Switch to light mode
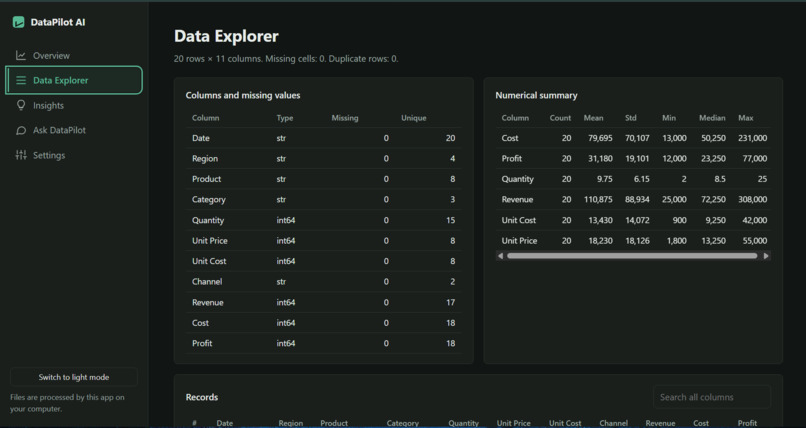 tap(74, 377)
